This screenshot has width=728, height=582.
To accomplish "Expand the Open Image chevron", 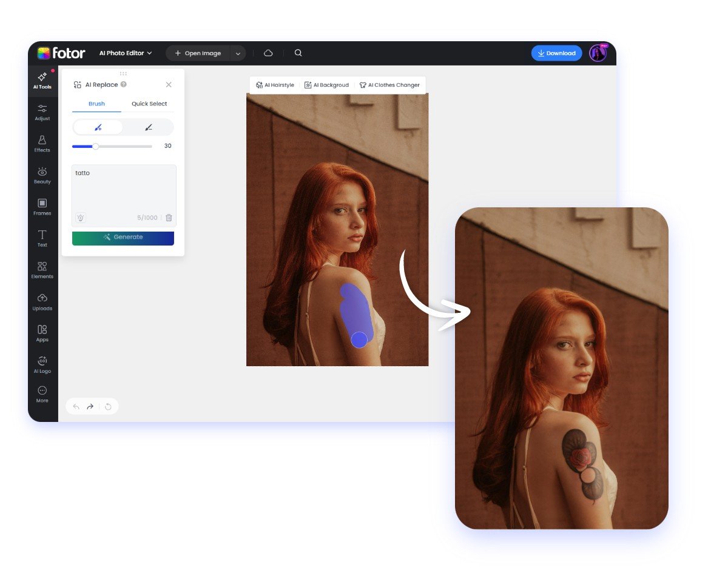I will (x=238, y=53).
